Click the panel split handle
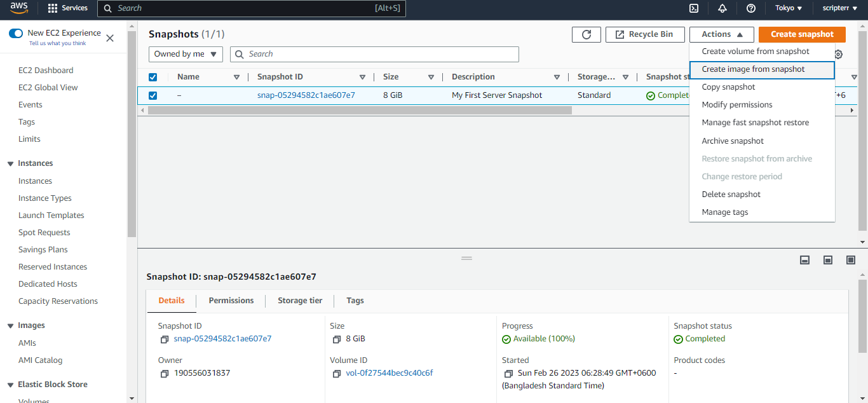 click(x=467, y=258)
